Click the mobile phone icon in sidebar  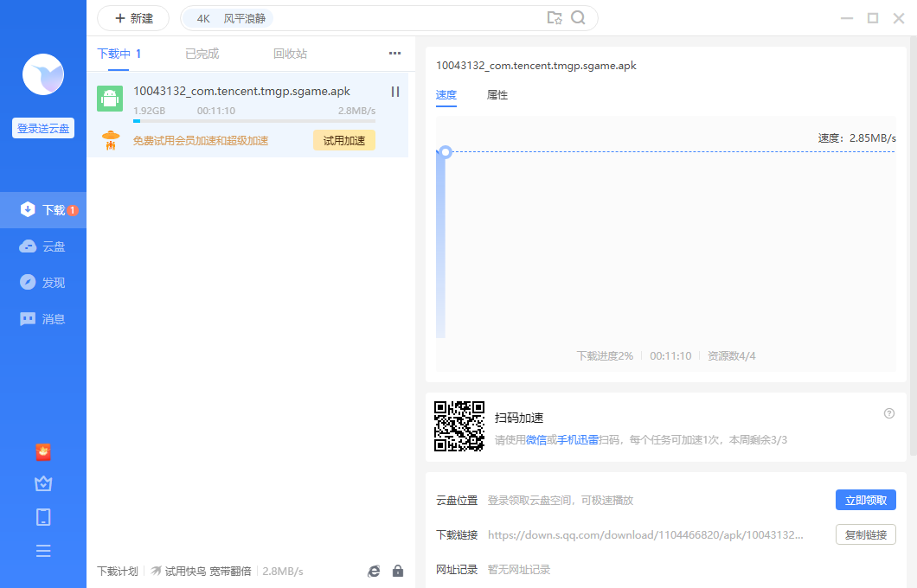[x=43, y=517]
